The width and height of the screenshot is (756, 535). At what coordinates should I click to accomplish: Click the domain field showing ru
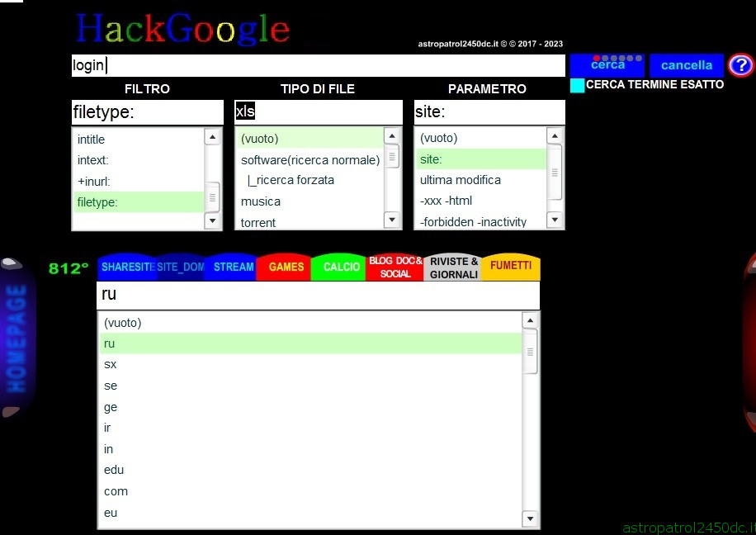click(319, 295)
